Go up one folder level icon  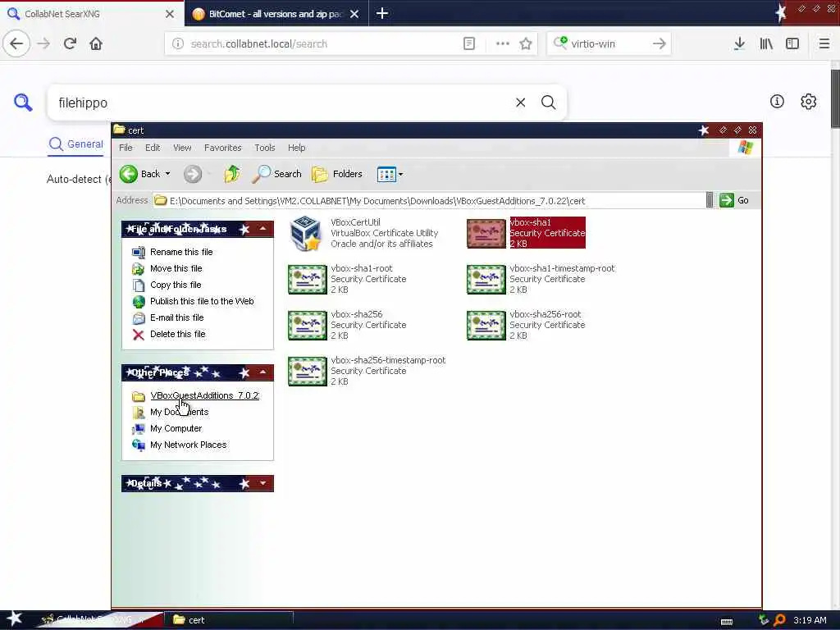click(232, 174)
